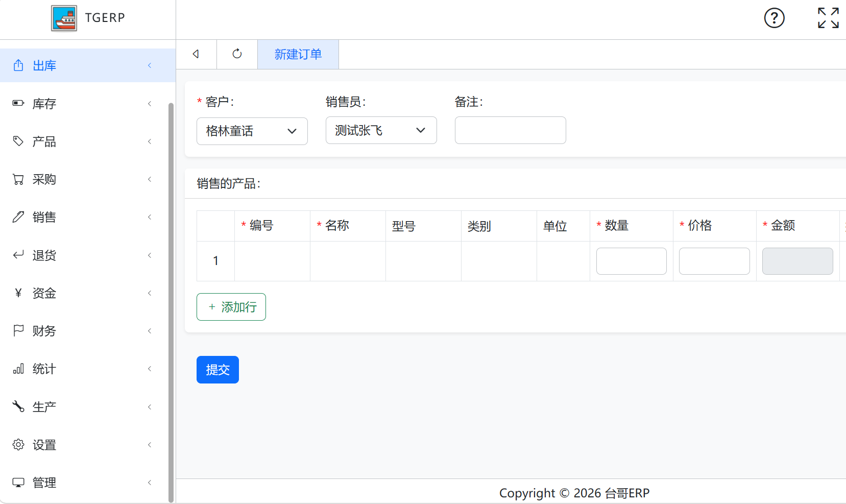846x504 pixels.
Task: Open the 客户 dropdown showing 格林童话
Action: (252, 131)
